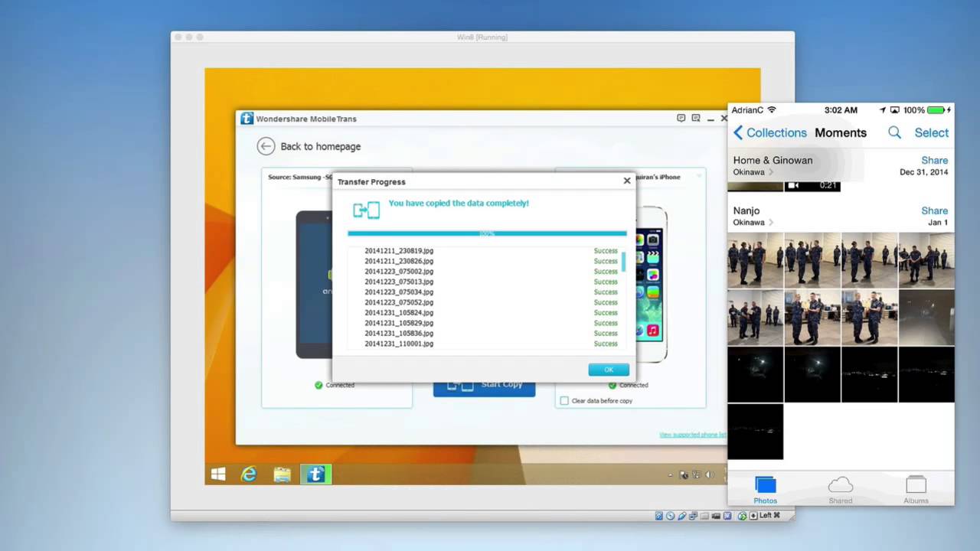Select file 20141223_075052.jpg row
The width and height of the screenshot is (980, 551).
pyautogui.click(x=485, y=302)
